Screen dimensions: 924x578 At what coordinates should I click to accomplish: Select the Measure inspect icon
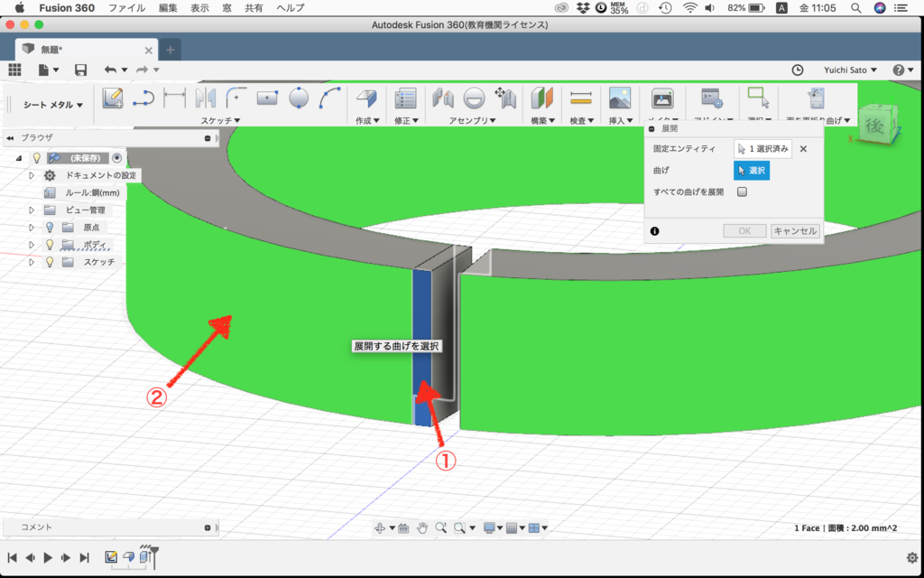point(581,98)
